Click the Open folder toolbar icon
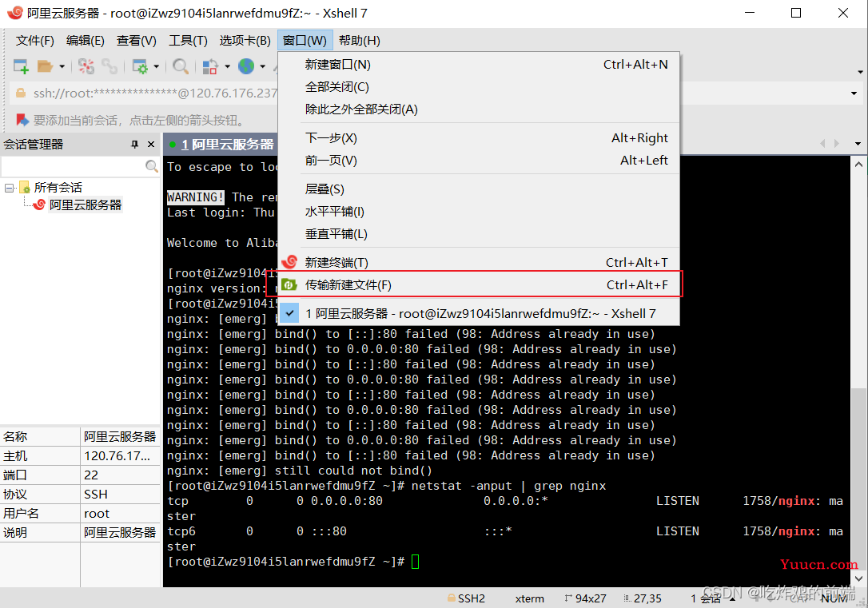This screenshot has height=608, width=868. tap(45, 66)
